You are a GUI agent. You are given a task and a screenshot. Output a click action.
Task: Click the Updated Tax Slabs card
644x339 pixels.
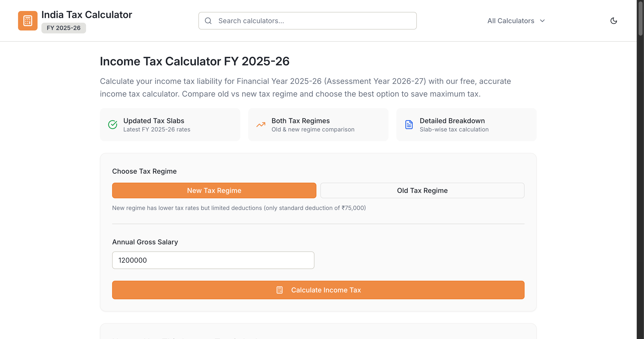click(170, 124)
